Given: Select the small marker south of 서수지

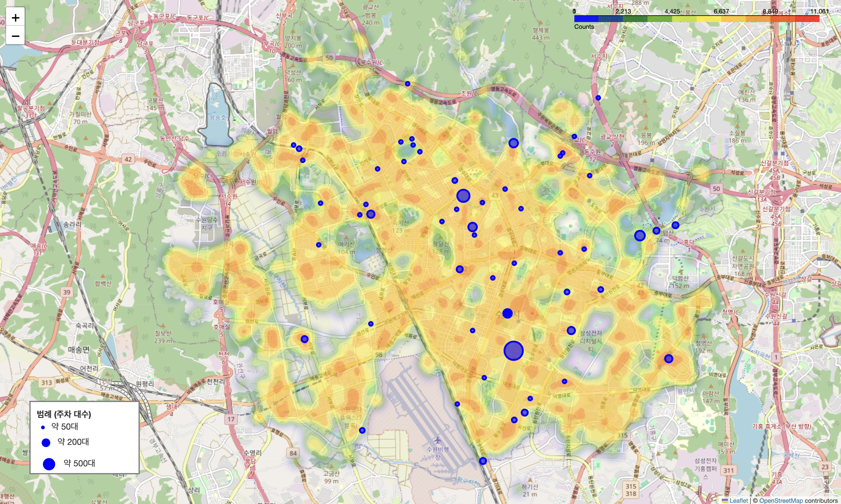Looking at the screenshot, I should tap(598, 98).
